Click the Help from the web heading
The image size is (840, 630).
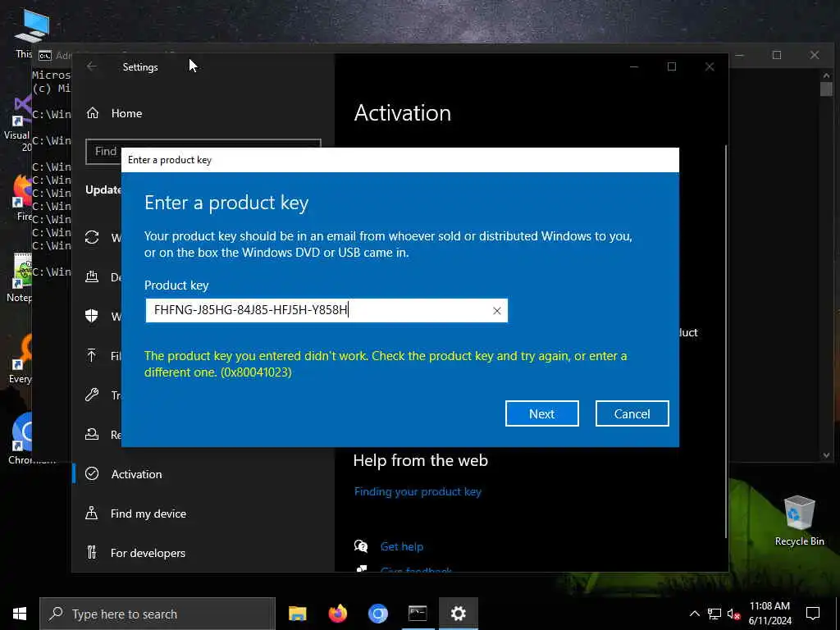(421, 460)
